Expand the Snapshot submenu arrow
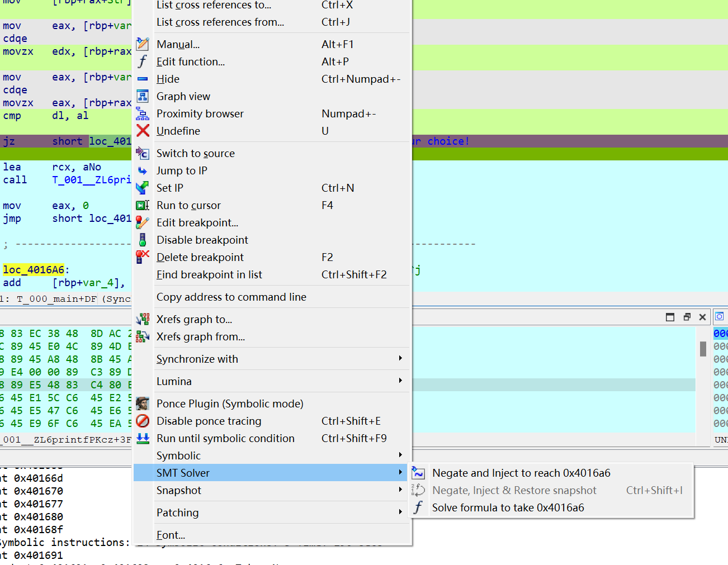This screenshot has width=728, height=565. point(400,490)
